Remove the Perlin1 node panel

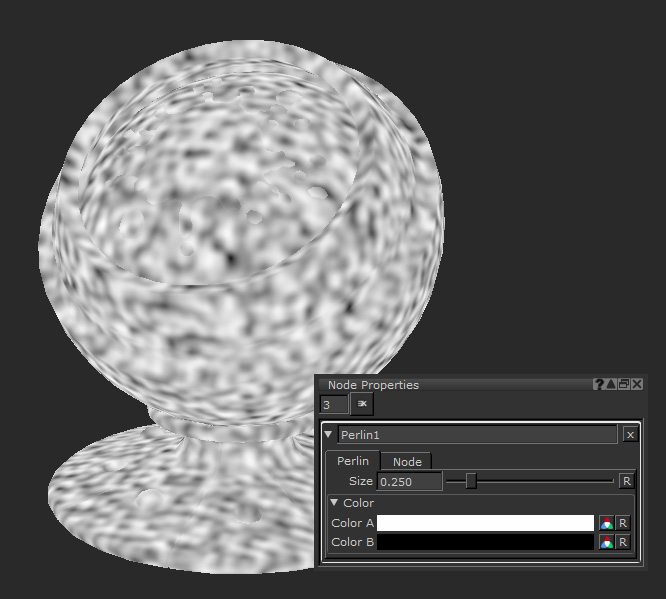pyautogui.click(x=630, y=435)
